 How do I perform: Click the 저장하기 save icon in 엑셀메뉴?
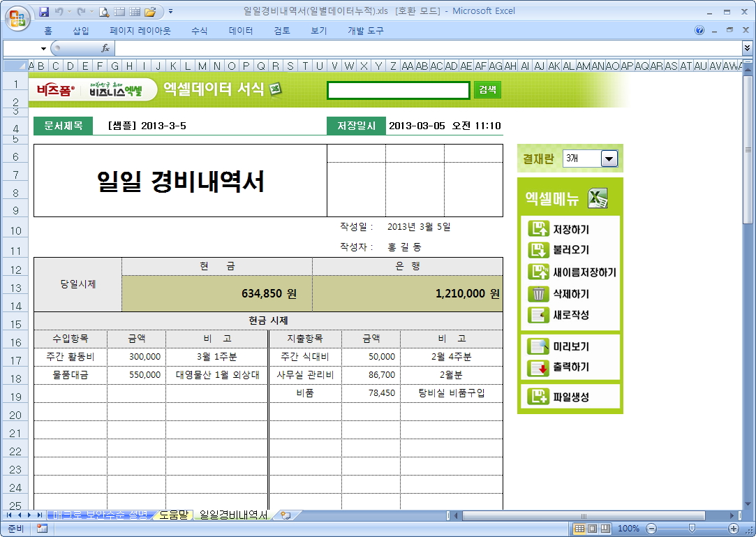(x=538, y=228)
